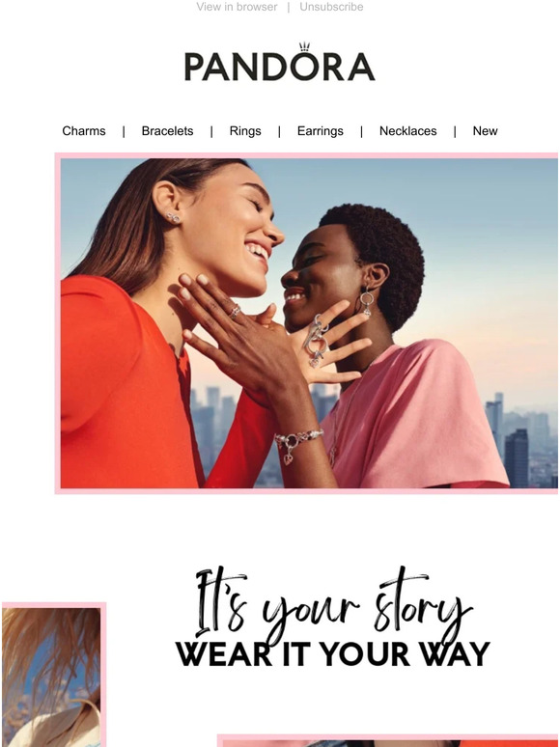Click the crown above the Pandora O
The image size is (560, 747).
pos(304,46)
